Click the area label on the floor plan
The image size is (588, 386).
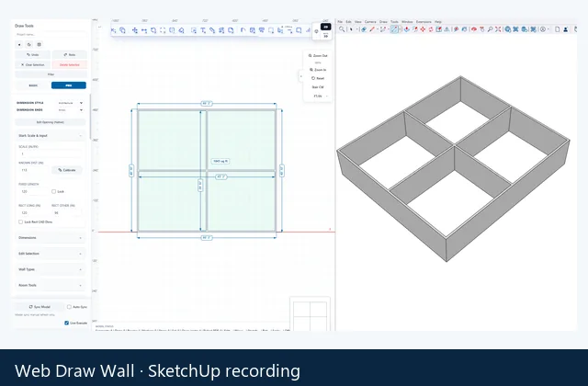(220, 161)
